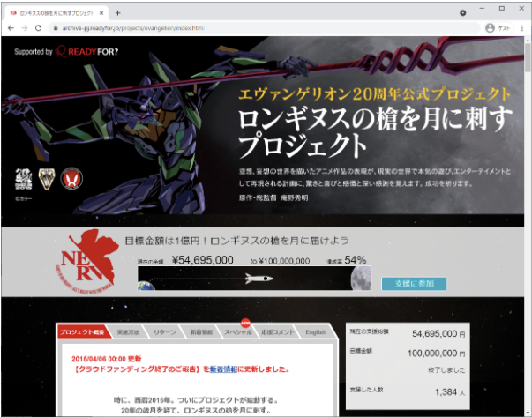This screenshot has height=417, width=532.
Task: Click the 2015/04/06 00:00 更新 date text
Action: pyautogui.click(x=107, y=359)
